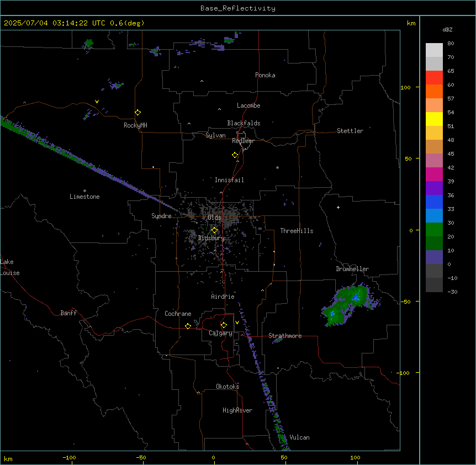Pick the bright green 30-20 dBZ legend swatch
Image resolution: width=476 pixels, height=465 pixels.
[x=434, y=230]
